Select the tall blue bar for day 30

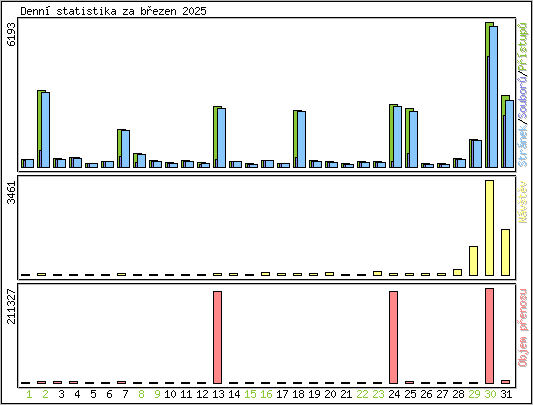pyautogui.click(x=494, y=97)
